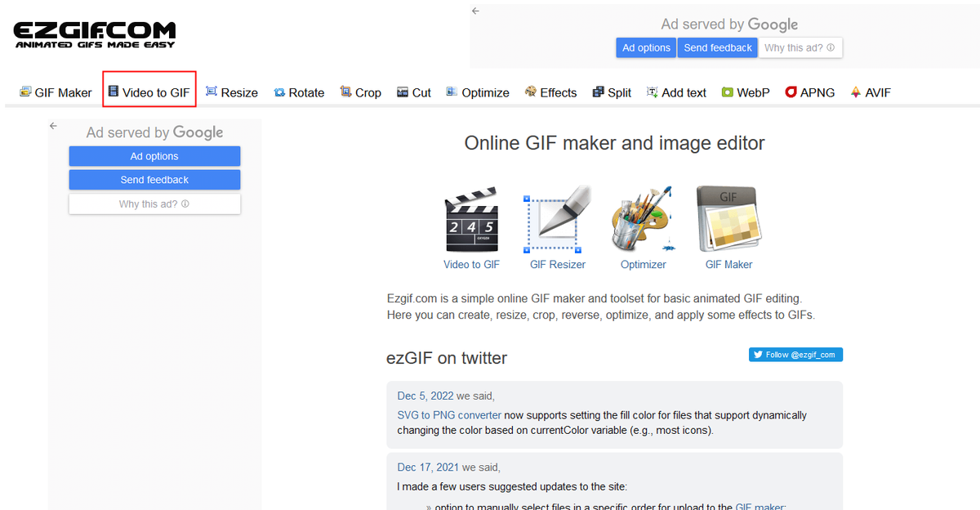Open the SVG to PNG converter link
This screenshot has height=510, width=980.
449,415
